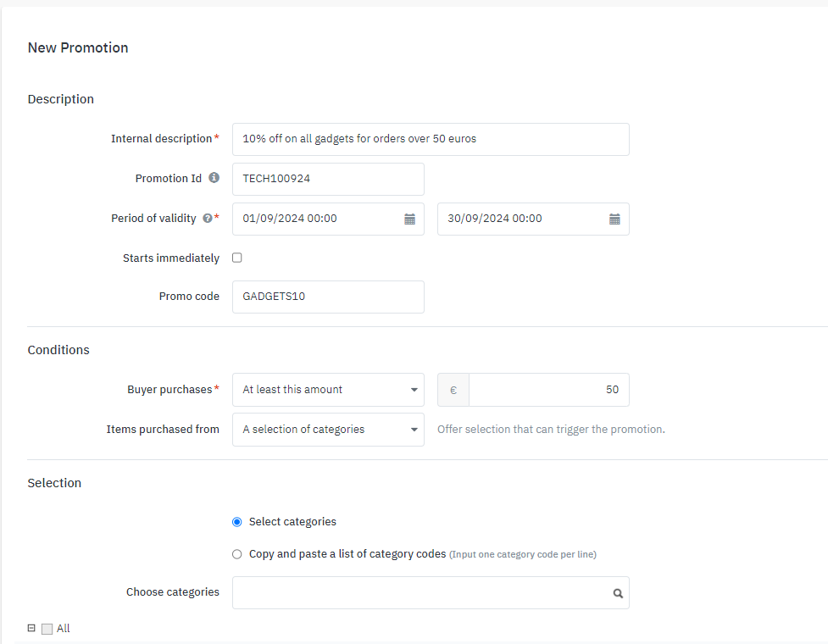Click the start date field 01/09/2024
828x644 pixels.
point(318,219)
